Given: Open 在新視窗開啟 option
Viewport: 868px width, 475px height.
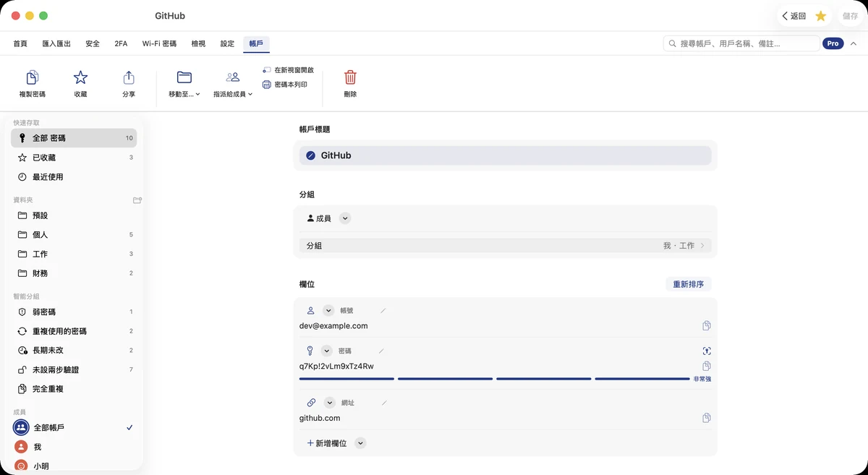Looking at the screenshot, I should pos(288,70).
